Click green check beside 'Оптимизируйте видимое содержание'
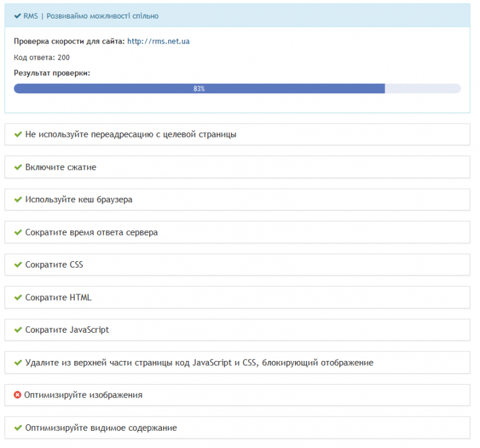 point(18,428)
